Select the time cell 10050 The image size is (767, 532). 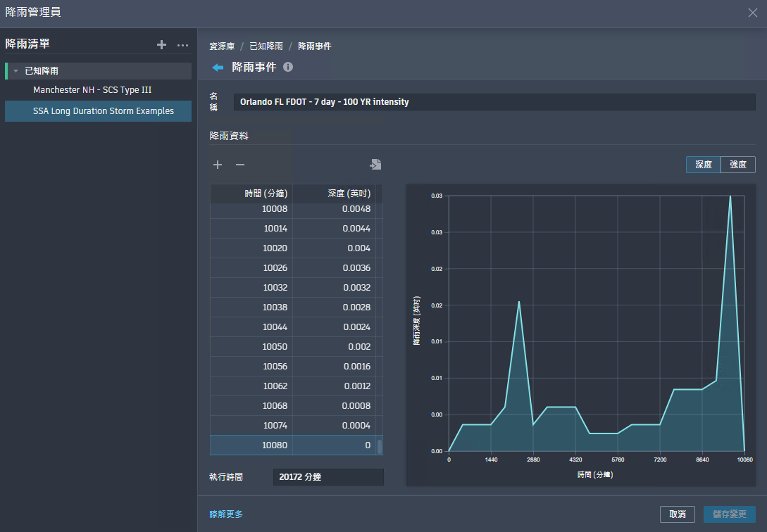251,347
